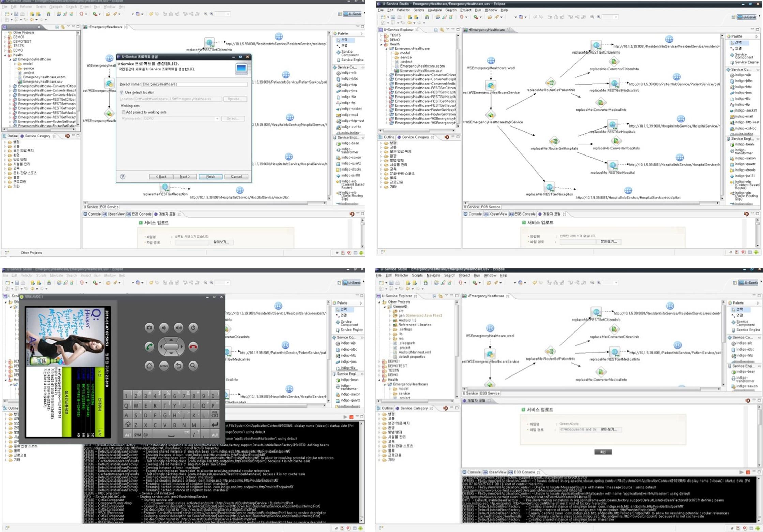The image size is (763, 532).
Task: Switch to ESB Service tab in top-right window
Action: coord(490,207)
